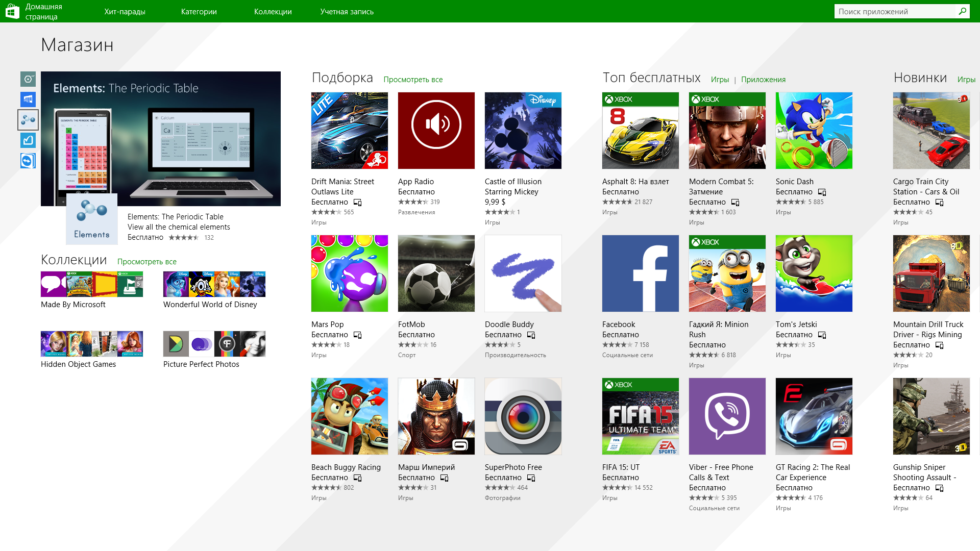This screenshot has width=980, height=551.
Task: Click the Doodle Buddy title text
Action: (509, 324)
